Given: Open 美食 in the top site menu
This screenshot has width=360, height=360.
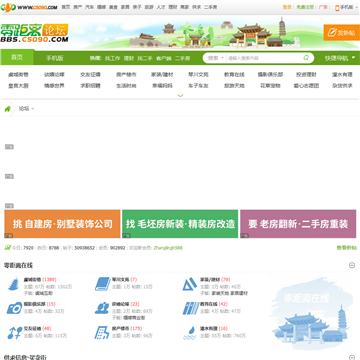Looking at the screenshot, I should 113,7.
